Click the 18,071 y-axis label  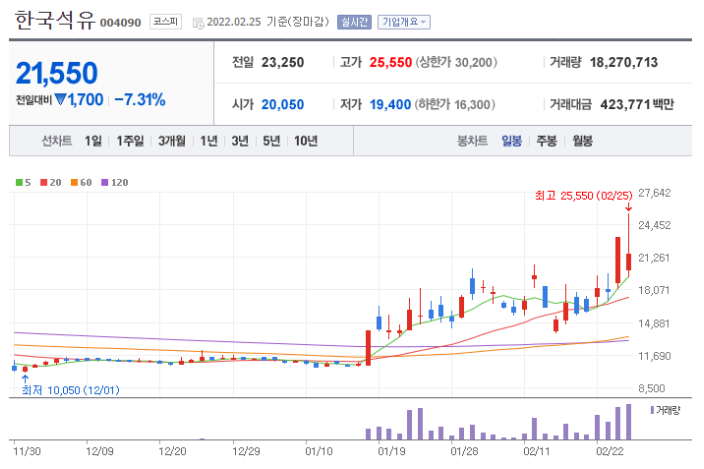tap(654, 290)
